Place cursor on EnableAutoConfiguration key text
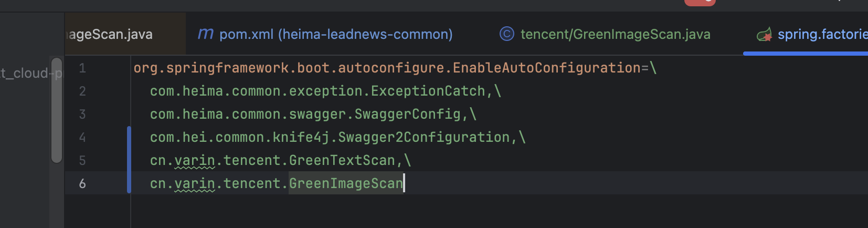The width and height of the screenshot is (868, 228). click(x=546, y=68)
